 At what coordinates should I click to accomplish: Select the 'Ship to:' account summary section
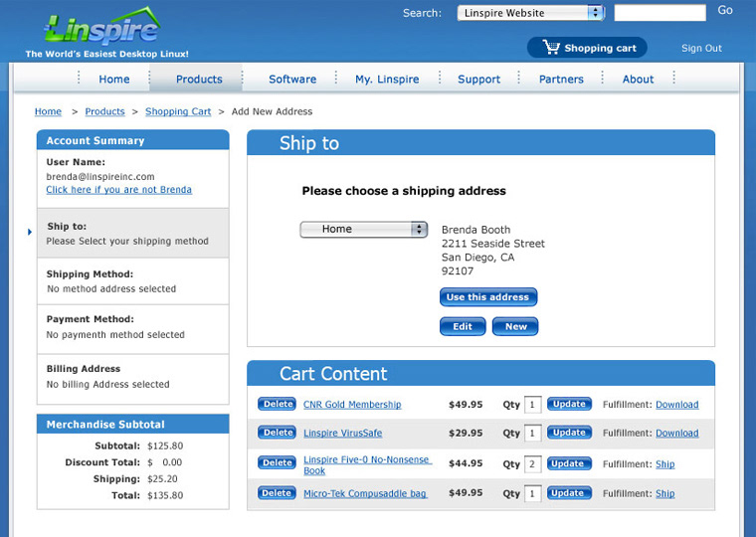coord(133,233)
